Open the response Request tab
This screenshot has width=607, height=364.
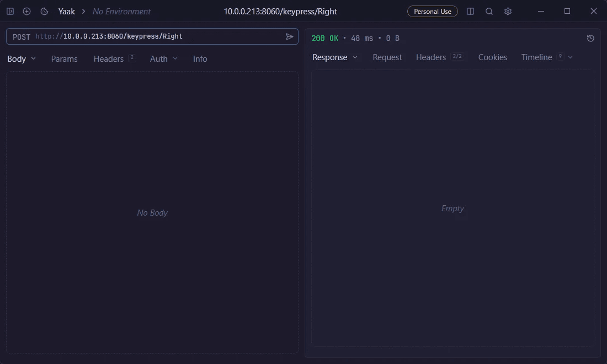387,57
